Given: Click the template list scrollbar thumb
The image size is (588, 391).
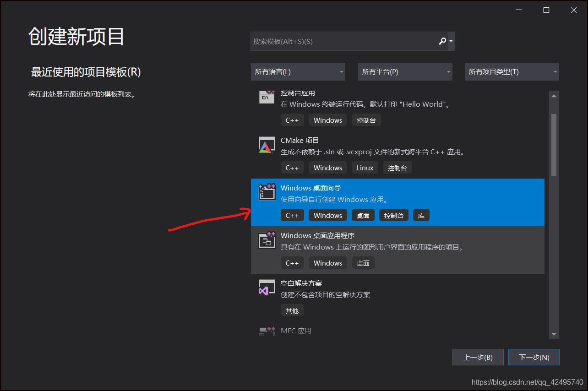Looking at the screenshot, I should click(x=554, y=145).
